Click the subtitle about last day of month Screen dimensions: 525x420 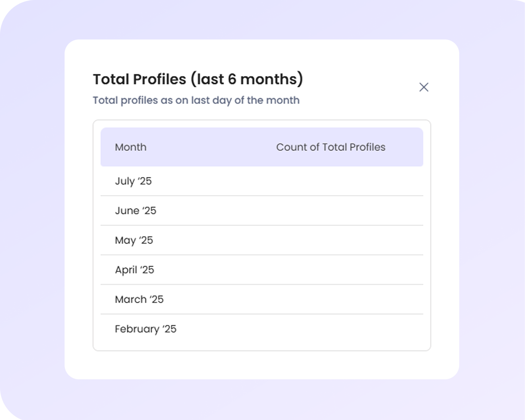pos(196,100)
